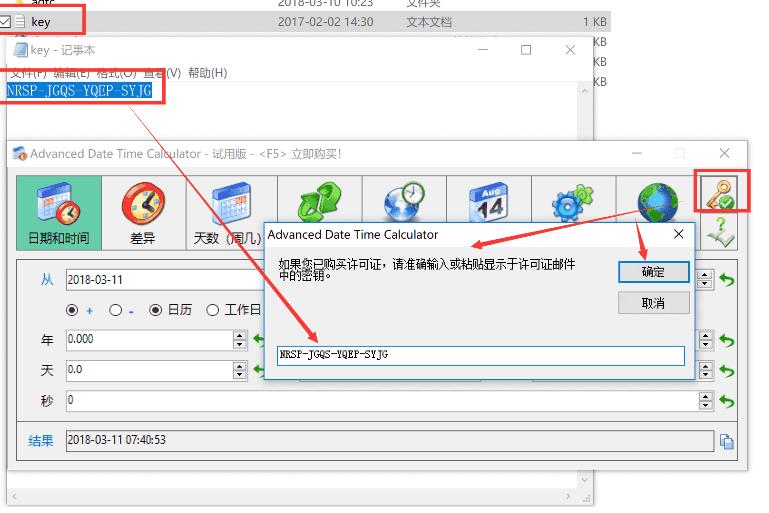
Task: Confirm the license key with 确定
Action: [653, 272]
